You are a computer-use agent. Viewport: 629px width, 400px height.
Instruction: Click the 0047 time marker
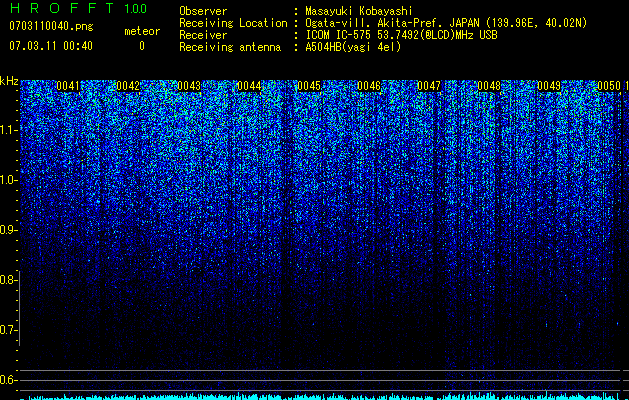point(429,86)
